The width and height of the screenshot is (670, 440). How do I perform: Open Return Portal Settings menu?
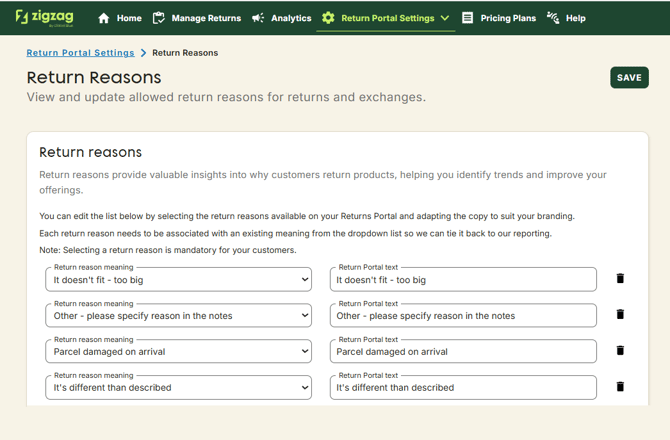click(x=388, y=18)
